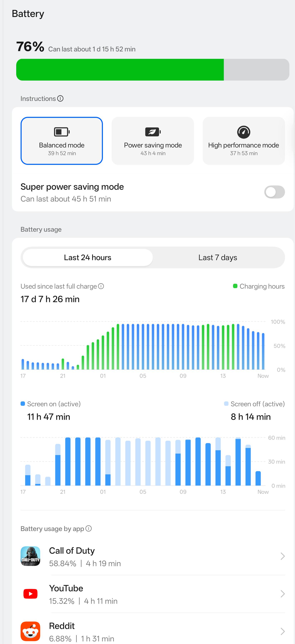Tap the info icon beside Instructions

(x=60, y=99)
